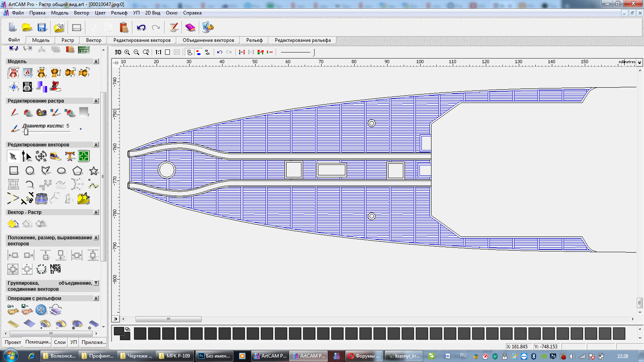
Task: Open the Photoshop window from the taskbar
Action: [214, 356]
